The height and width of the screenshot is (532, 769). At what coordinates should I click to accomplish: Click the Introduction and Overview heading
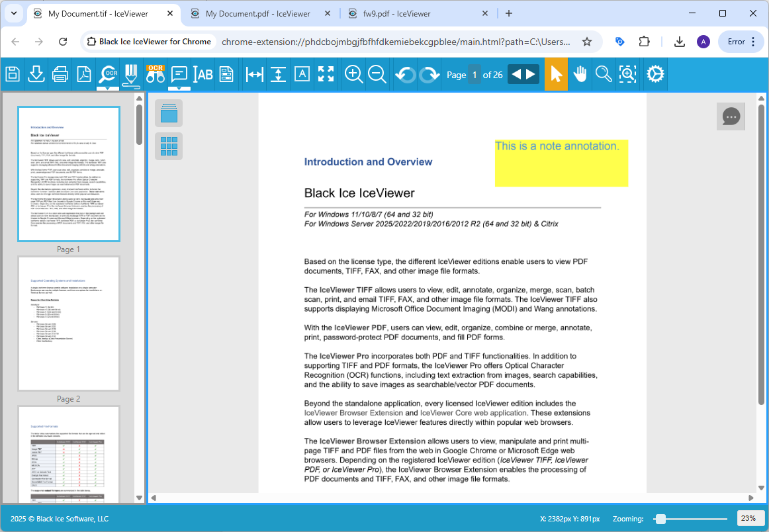(x=368, y=162)
